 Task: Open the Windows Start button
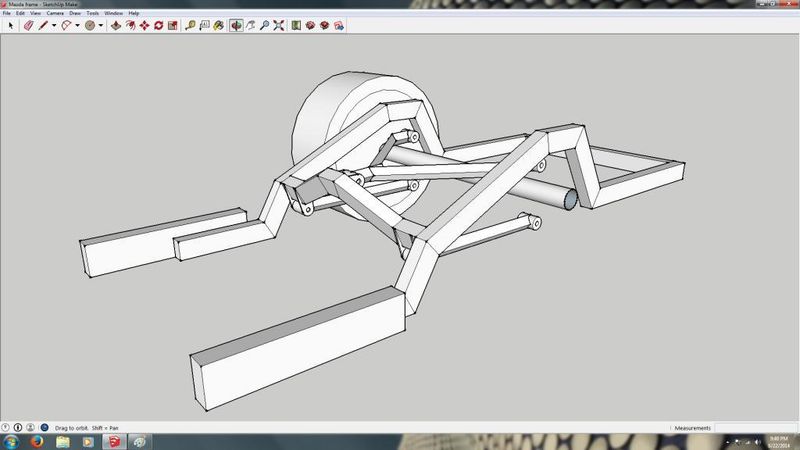tap(9, 441)
